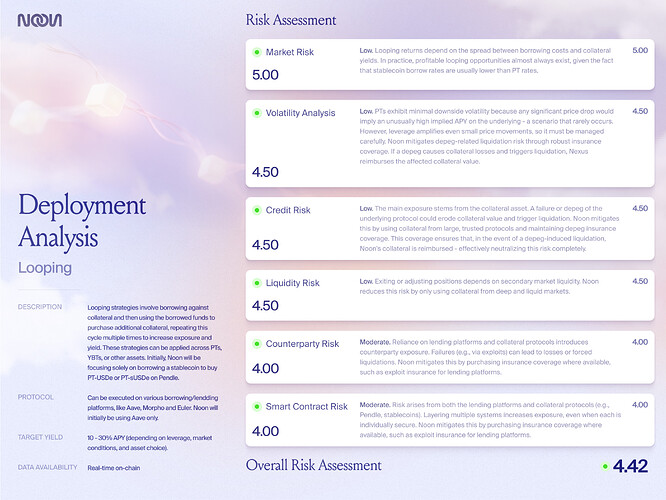Click the large 5.00 Market Risk score
The image size is (666, 500).
pyautogui.click(x=265, y=75)
